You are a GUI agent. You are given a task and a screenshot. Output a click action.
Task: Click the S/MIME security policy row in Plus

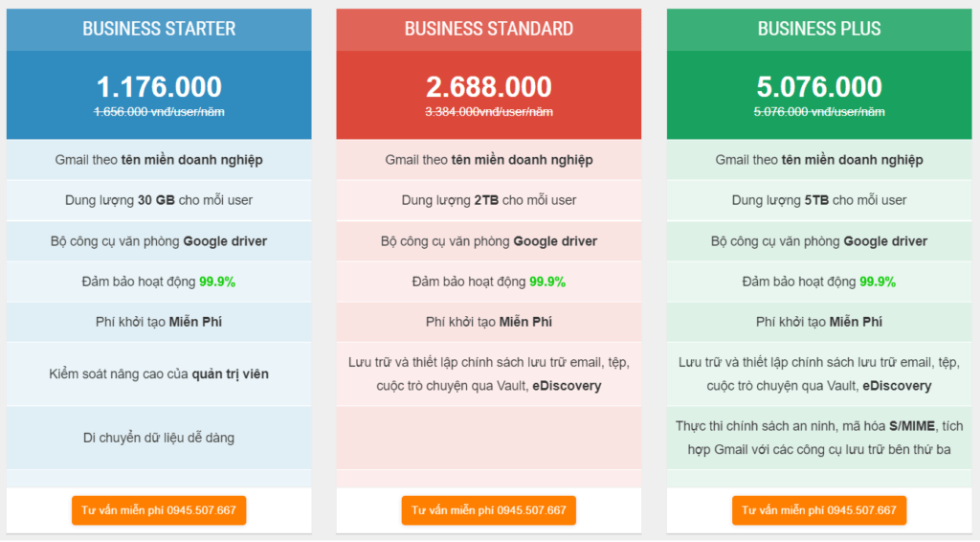point(819,438)
